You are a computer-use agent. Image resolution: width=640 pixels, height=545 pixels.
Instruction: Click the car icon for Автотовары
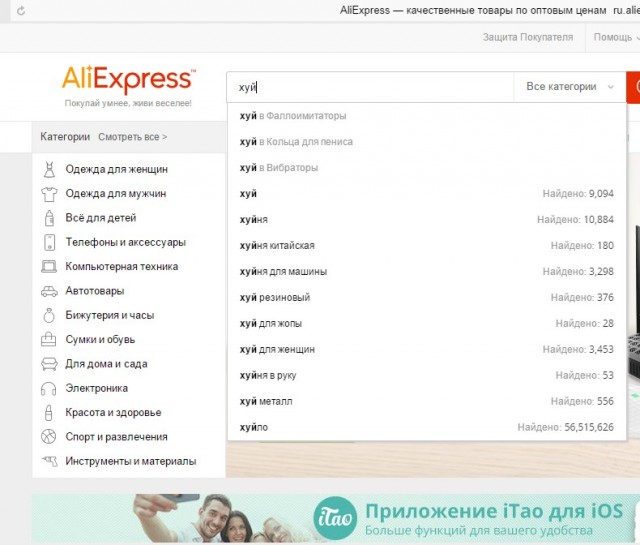tap(49, 291)
